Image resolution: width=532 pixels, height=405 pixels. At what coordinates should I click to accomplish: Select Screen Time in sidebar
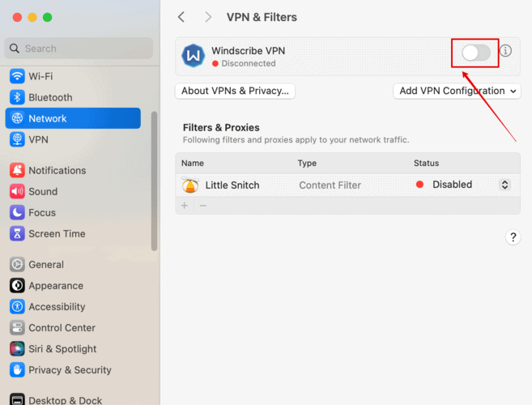57,233
